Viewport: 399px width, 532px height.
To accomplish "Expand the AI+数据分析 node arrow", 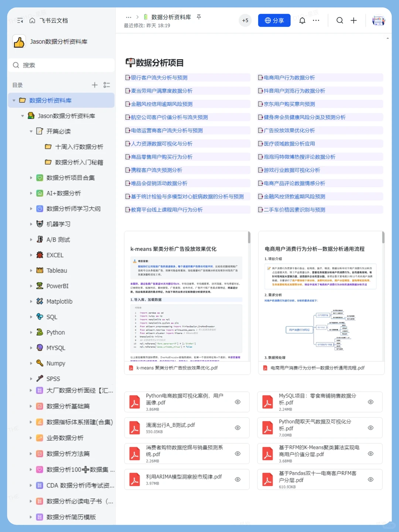I will [31, 193].
